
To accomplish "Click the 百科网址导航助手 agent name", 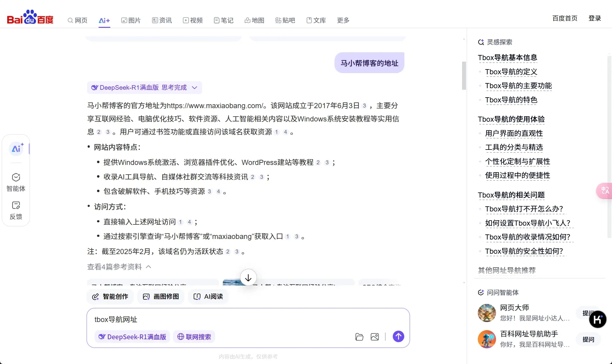I will pos(529,334).
